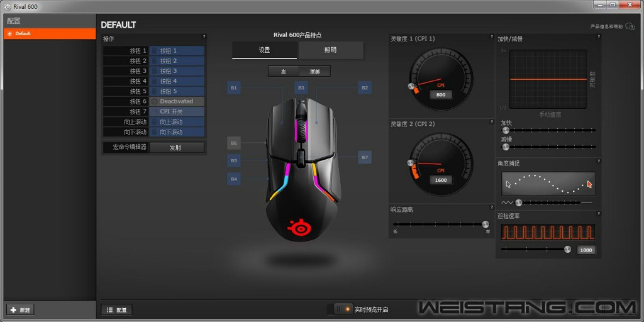Select the B7 CPI button marker
This screenshot has width=644, height=322.
(365, 157)
